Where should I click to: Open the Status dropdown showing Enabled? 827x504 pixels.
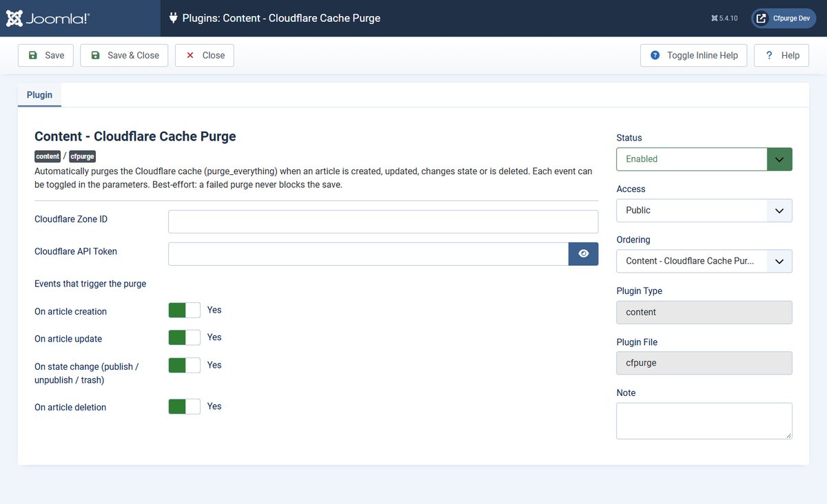click(x=704, y=159)
